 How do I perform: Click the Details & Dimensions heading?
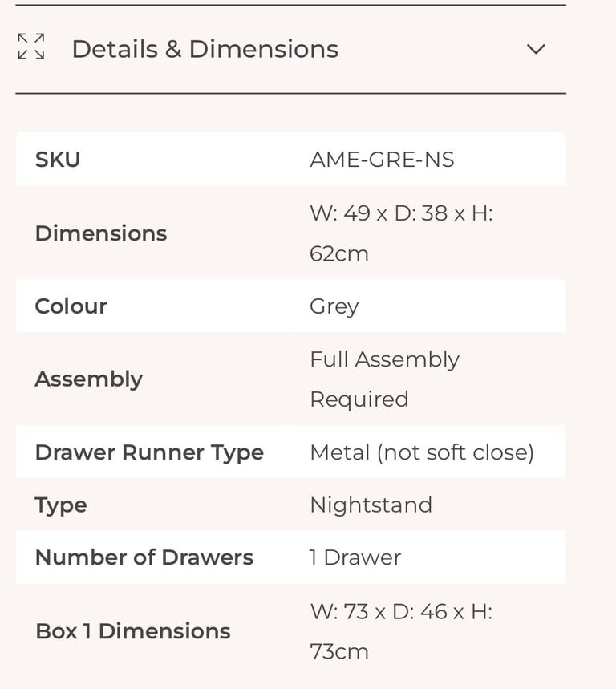(205, 49)
